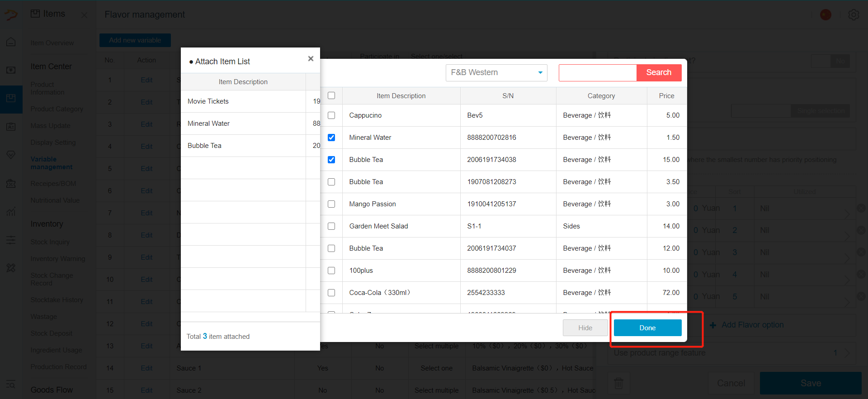Toggle the select-all checkbox in header

tap(331, 95)
